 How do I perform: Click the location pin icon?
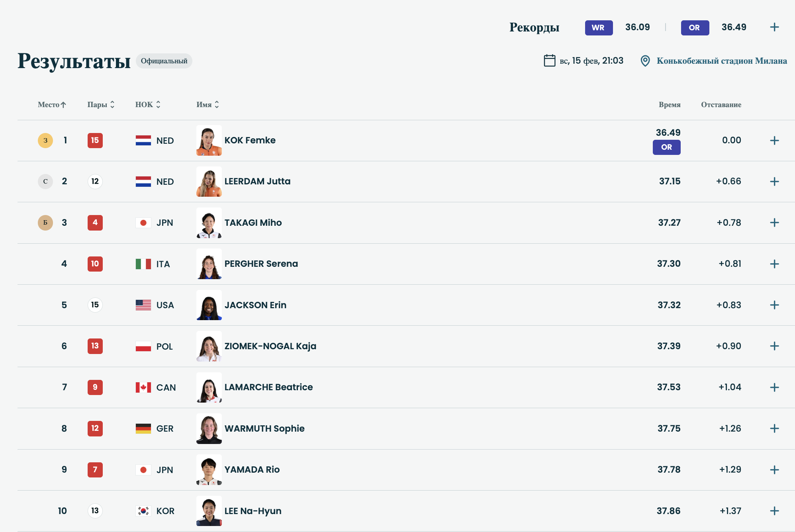click(x=645, y=61)
